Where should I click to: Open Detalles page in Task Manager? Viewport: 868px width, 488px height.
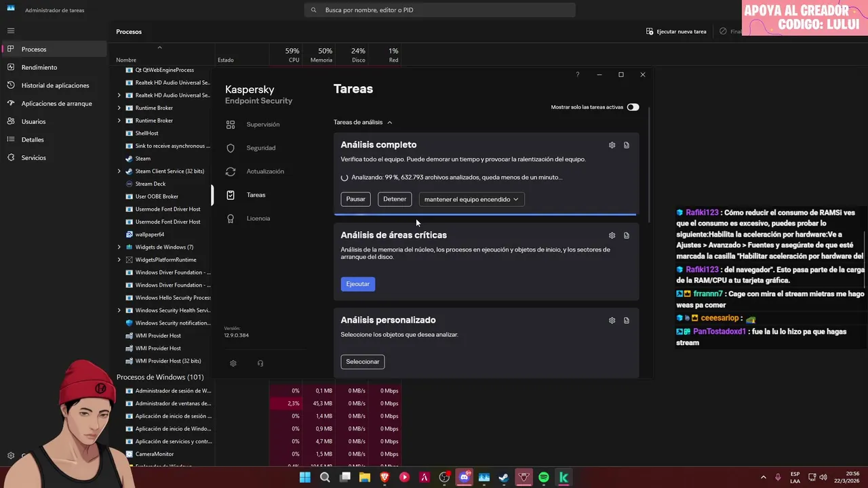(x=54, y=140)
